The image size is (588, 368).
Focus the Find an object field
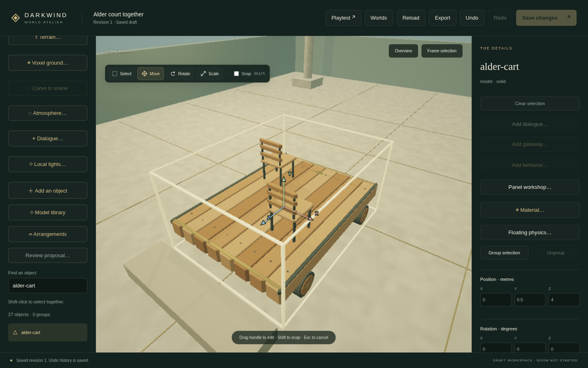pos(48,286)
